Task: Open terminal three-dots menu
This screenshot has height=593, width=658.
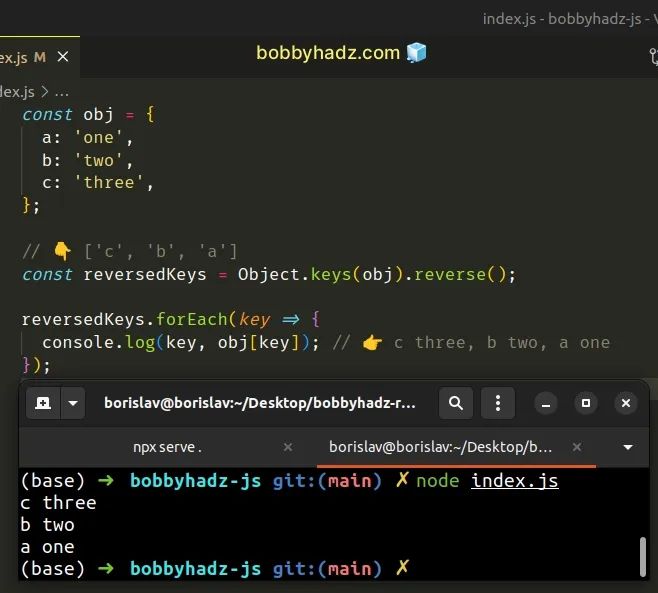Action: click(x=498, y=403)
